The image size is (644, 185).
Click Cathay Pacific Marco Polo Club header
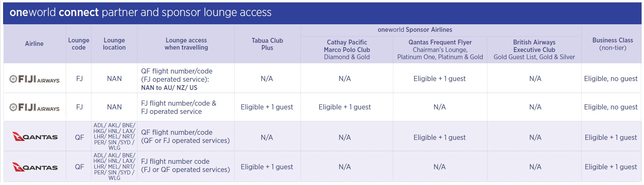(347, 50)
